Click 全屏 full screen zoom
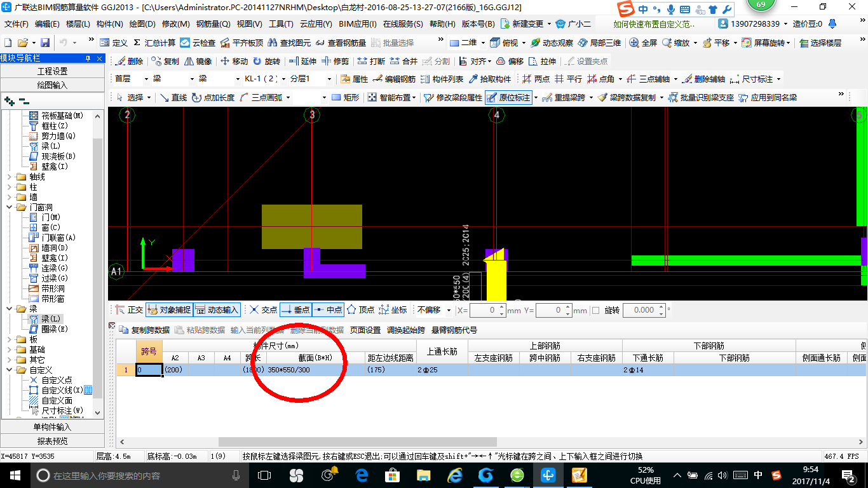Image resolution: width=868 pixels, height=488 pixels. [x=643, y=43]
